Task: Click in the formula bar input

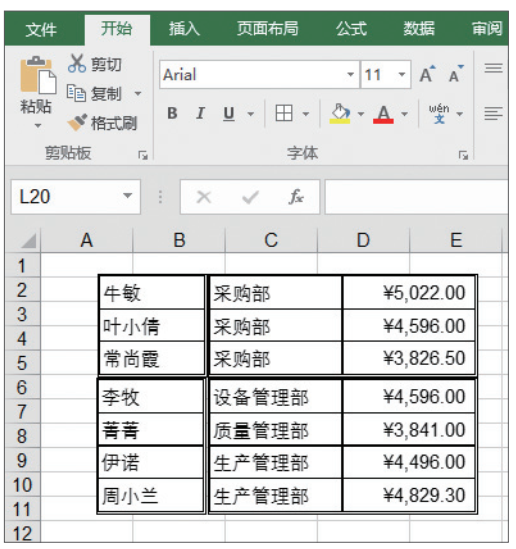Action: (x=417, y=196)
